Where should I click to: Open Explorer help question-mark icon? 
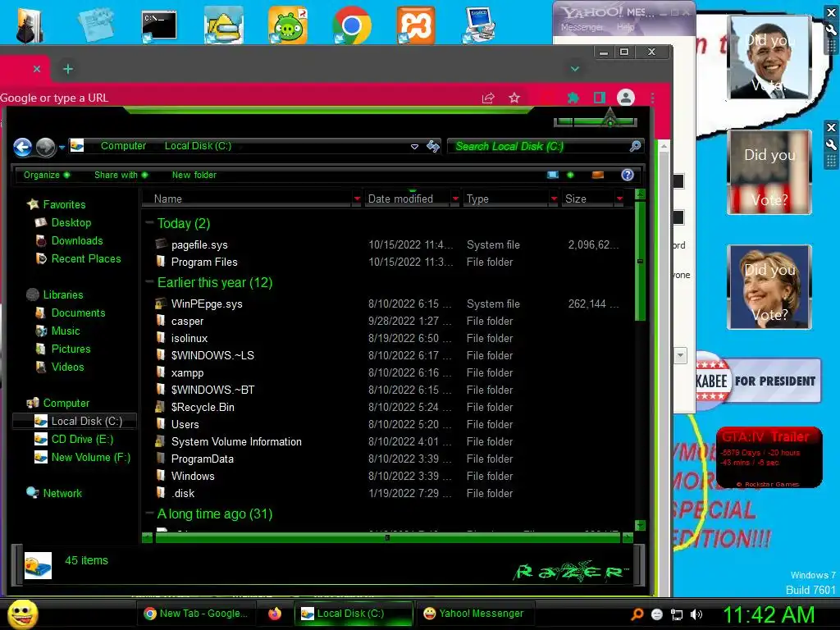click(628, 175)
